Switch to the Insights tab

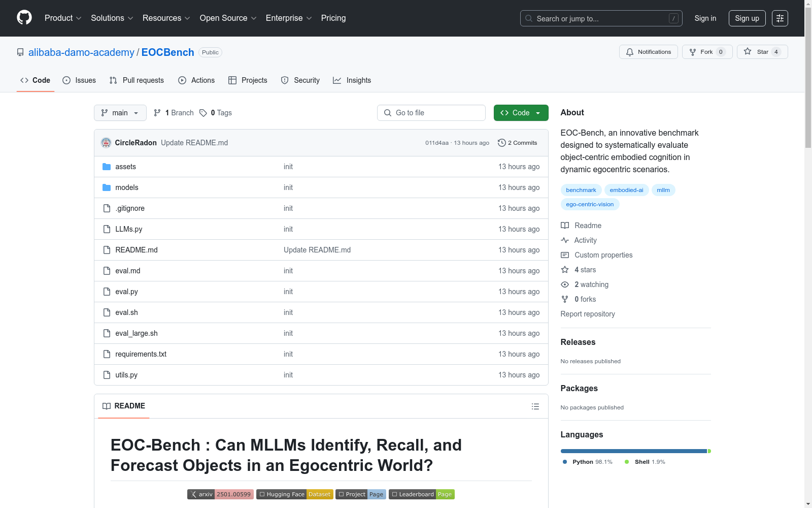tap(352, 80)
